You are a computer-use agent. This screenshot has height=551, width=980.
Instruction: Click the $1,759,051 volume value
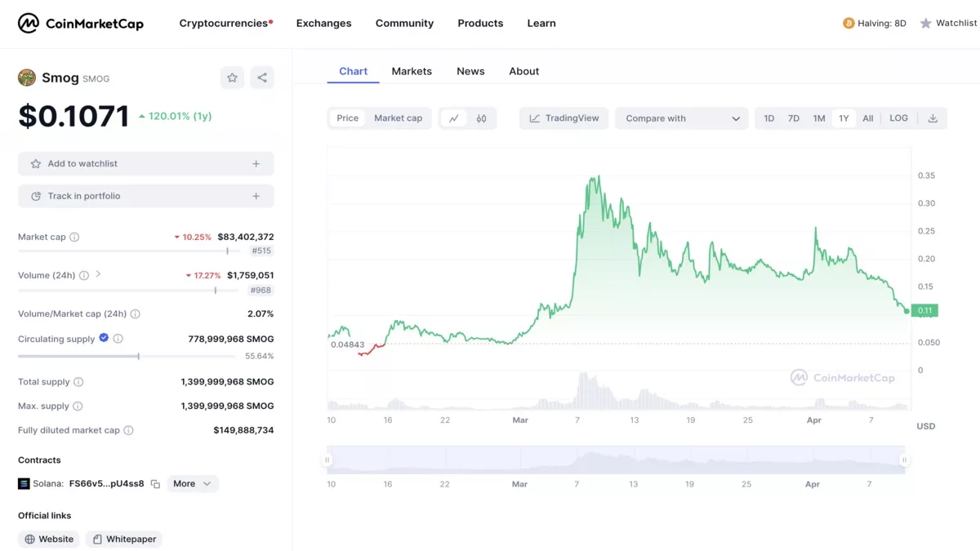251,275
